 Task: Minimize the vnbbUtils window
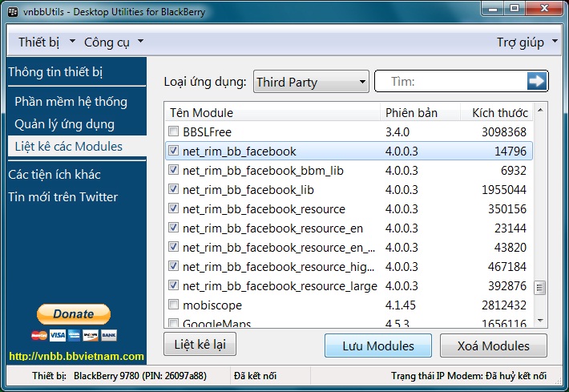click(x=493, y=8)
